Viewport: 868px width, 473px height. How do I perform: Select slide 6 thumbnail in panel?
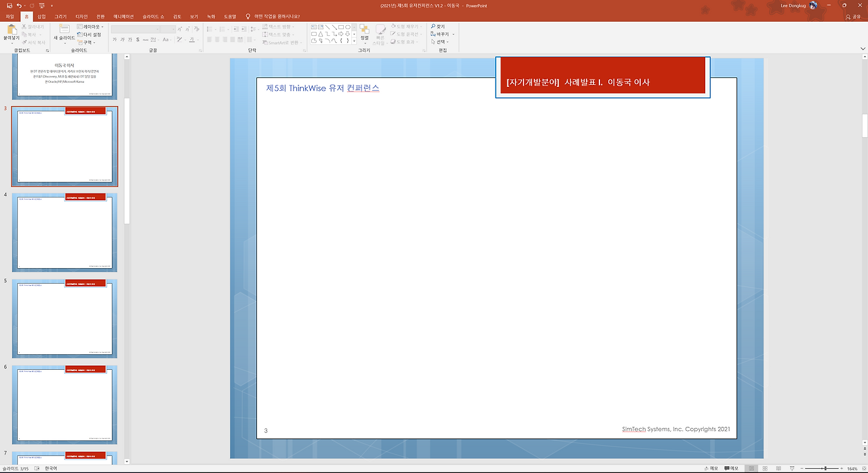pyautogui.click(x=64, y=404)
